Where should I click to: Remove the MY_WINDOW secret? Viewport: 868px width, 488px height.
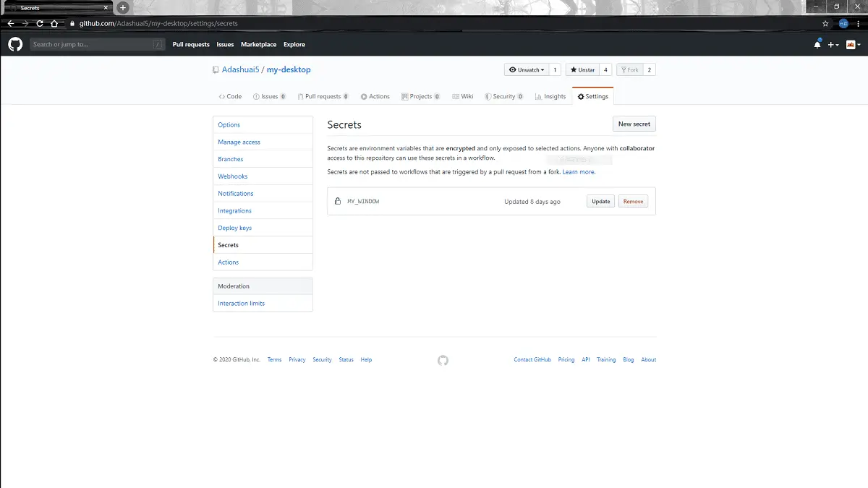(x=633, y=202)
